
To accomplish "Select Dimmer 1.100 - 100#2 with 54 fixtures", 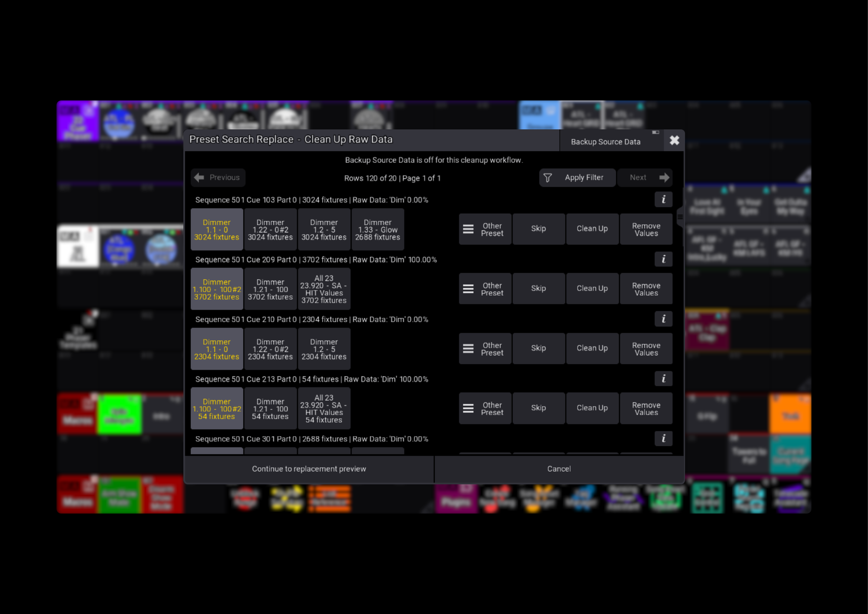I will 217,409.
